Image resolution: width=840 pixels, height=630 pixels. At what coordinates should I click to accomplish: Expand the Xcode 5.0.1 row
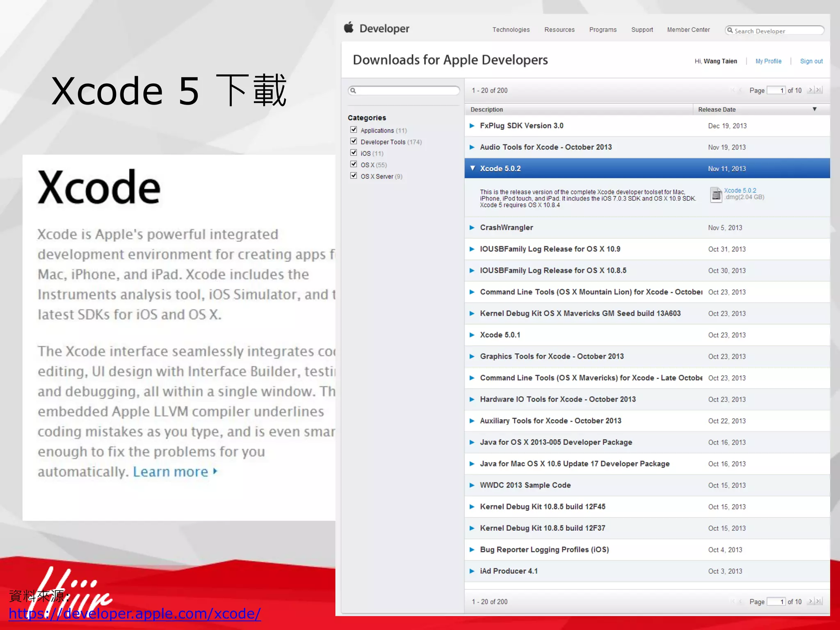(x=472, y=335)
